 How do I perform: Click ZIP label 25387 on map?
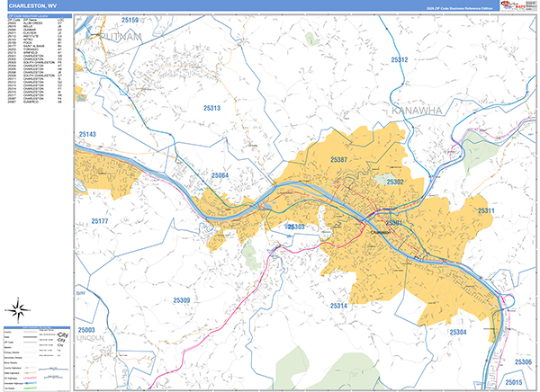coord(339,160)
